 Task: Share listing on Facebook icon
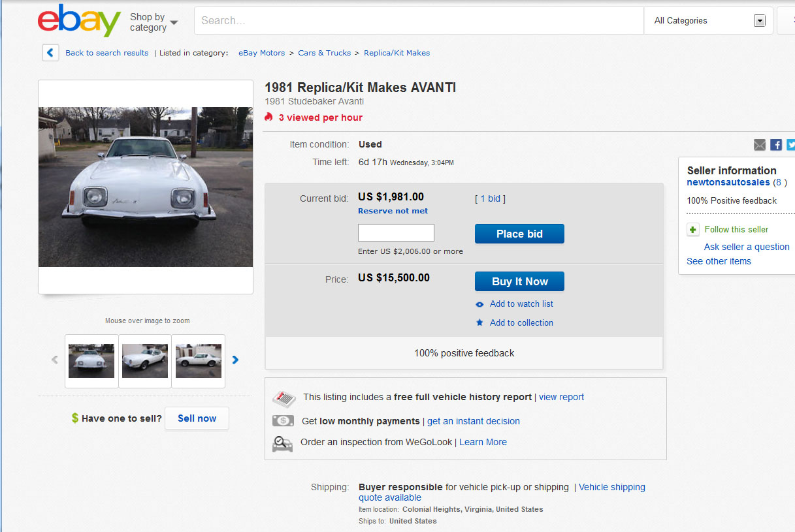tap(776, 145)
